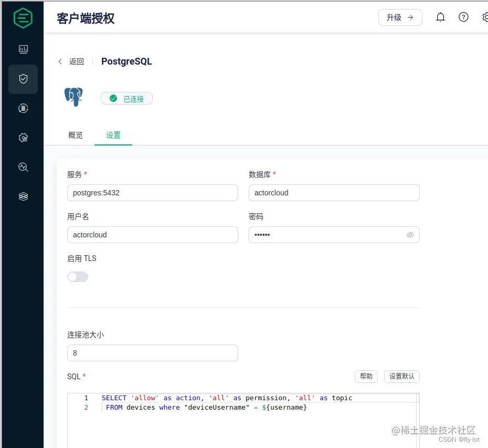
Task: Click the 设置默认 button to restore defaults
Action: point(402,377)
